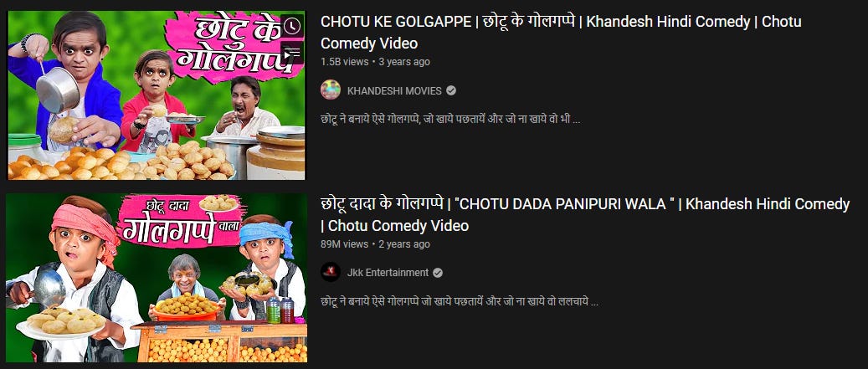The image size is (868, 369).
Task: Visit the KHANDESHI MOVIES channel name
Action: (394, 90)
